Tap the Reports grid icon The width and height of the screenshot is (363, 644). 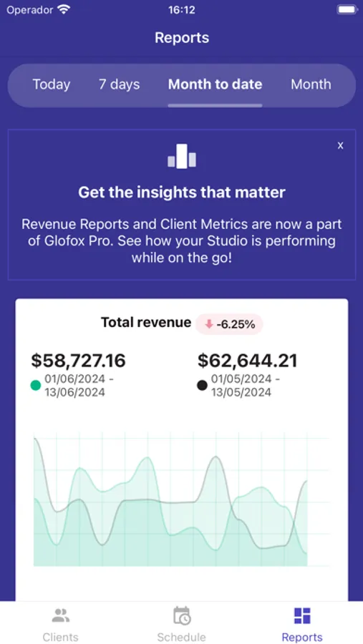click(302, 615)
